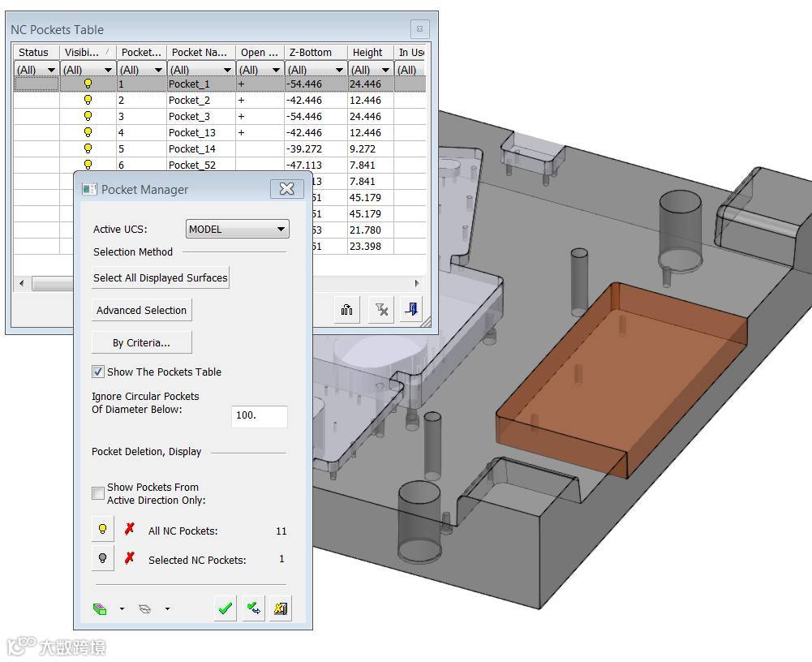Select the Pocket_14 name cell

pyautogui.click(x=201, y=148)
